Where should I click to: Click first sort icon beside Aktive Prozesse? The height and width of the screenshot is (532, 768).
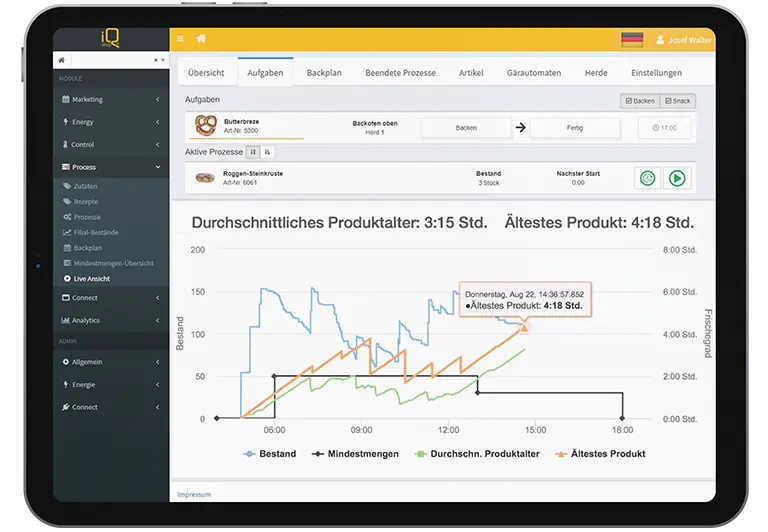pyautogui.click(x=253, y=152)
